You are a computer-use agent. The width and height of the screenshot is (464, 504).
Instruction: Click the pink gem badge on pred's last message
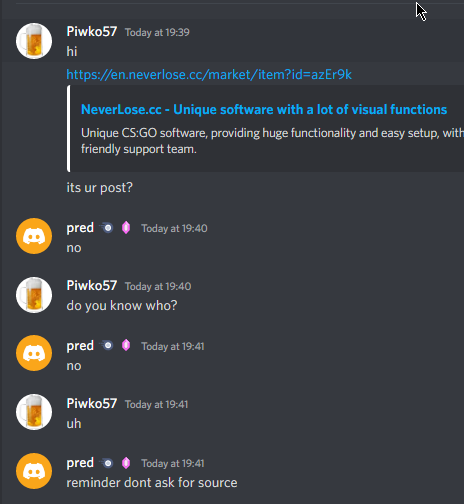(x=126, y=463)
